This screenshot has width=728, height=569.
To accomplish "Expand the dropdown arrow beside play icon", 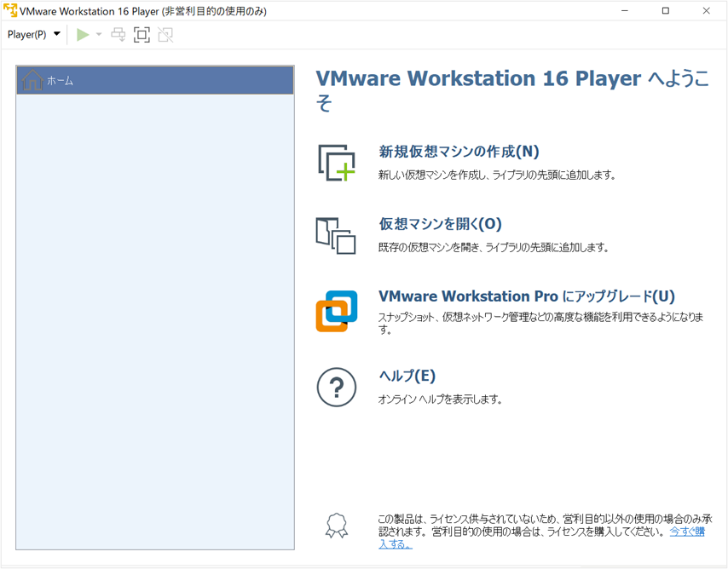I will 99,34.
